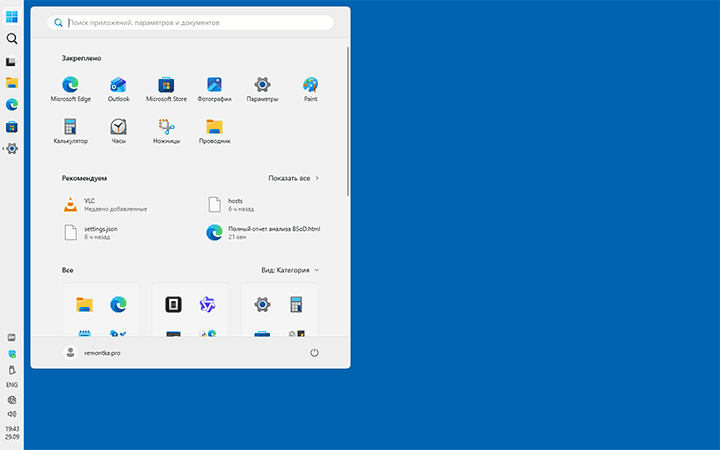Open Вид: Категория view dropdown
The width and height of the screenshot is (720, 450).
[290, 270]
